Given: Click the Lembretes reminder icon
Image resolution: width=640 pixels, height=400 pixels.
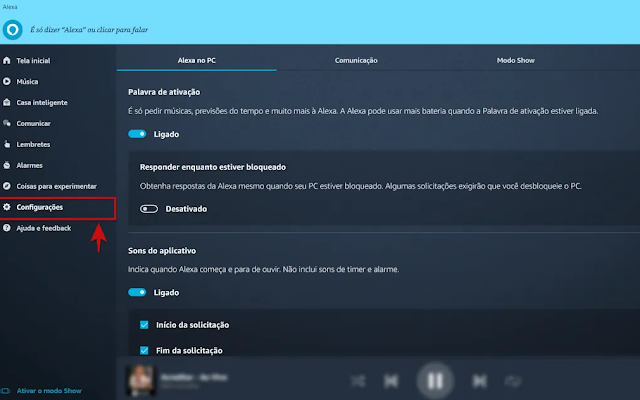Looking at the screenshot, I should pos(7,144).
